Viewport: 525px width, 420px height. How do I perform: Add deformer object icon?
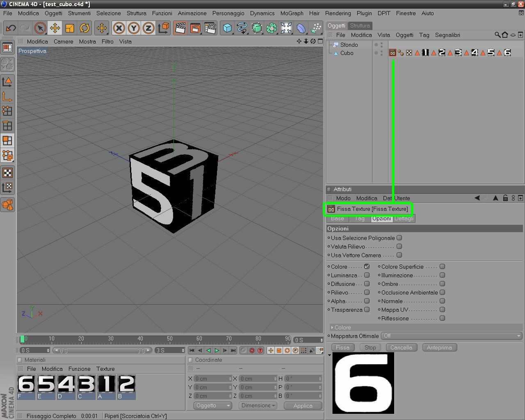301,28
